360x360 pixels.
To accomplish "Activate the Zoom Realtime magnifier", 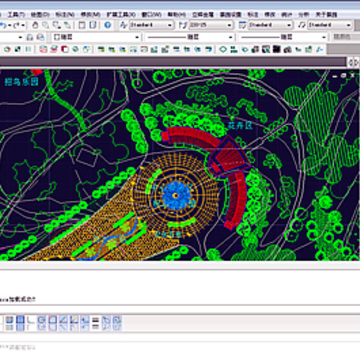I will pyautogui.click(x=46, y=25).
